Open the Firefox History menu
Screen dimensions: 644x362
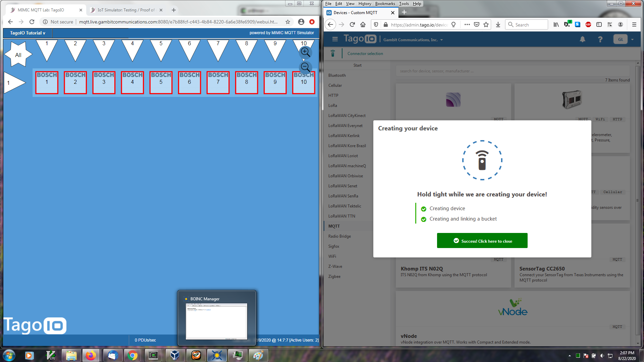pyautogui.click(x=365, y=4)
